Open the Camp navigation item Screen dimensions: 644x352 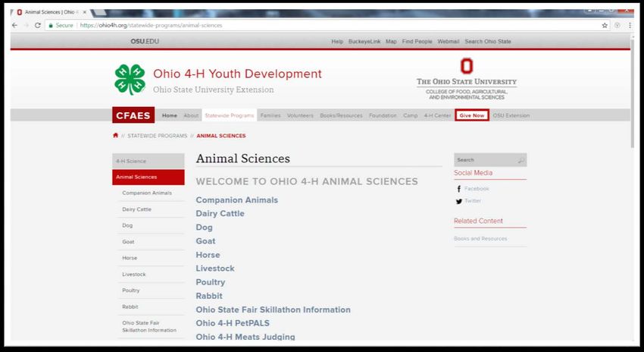(x=411, y=115)
